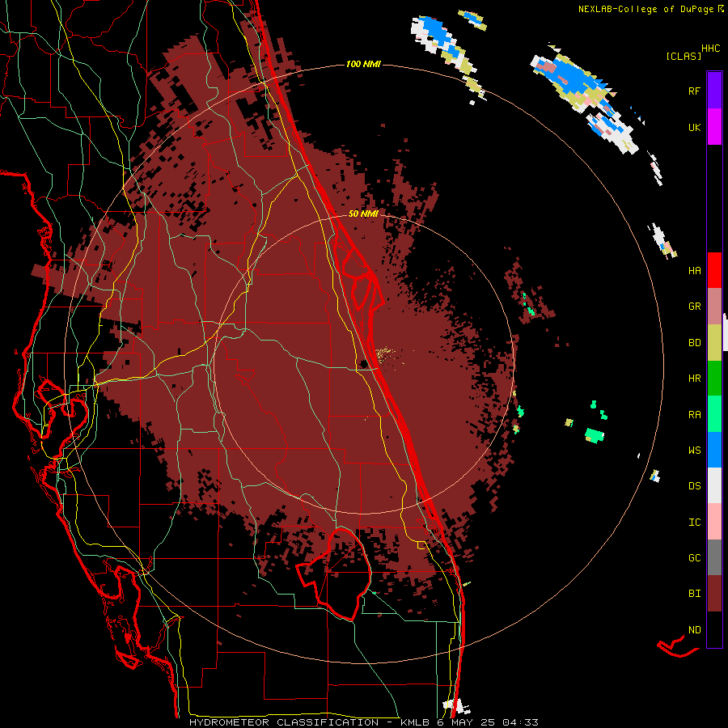The image size is (728, 728).
Task: Click the WS legend label
Action: (694, 450)
